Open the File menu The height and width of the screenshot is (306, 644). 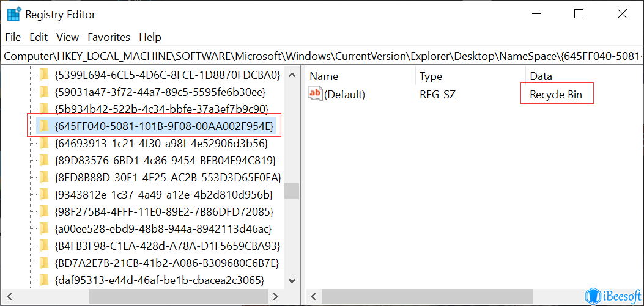pyautogui.click(x=13, y=37)
